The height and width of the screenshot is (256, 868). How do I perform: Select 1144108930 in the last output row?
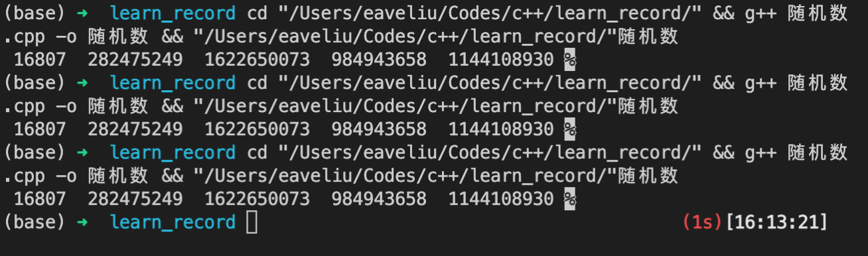(x=501, y=199)
